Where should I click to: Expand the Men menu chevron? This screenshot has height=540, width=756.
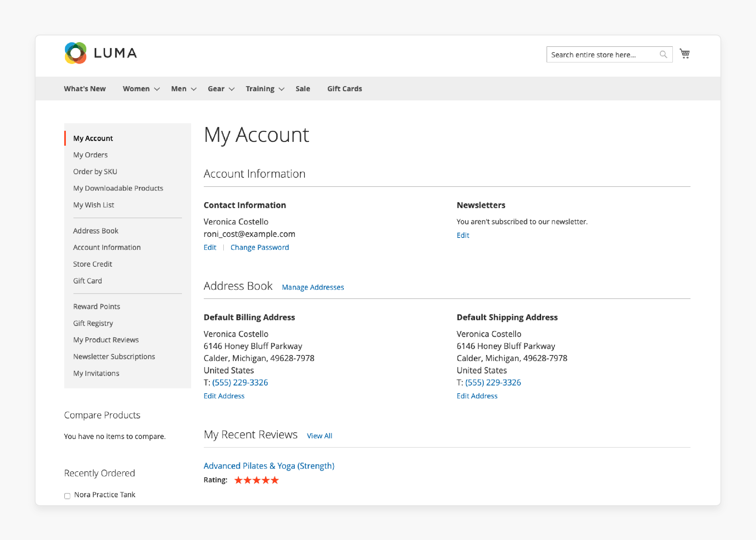point(194,89)
